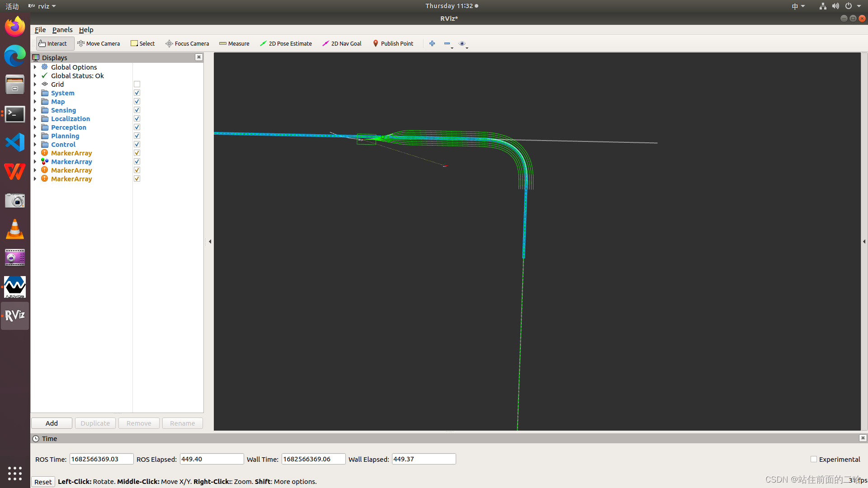Activate the Publish Point tool
The height and width of the screenshot is (488, 868).
coord(393,43)
